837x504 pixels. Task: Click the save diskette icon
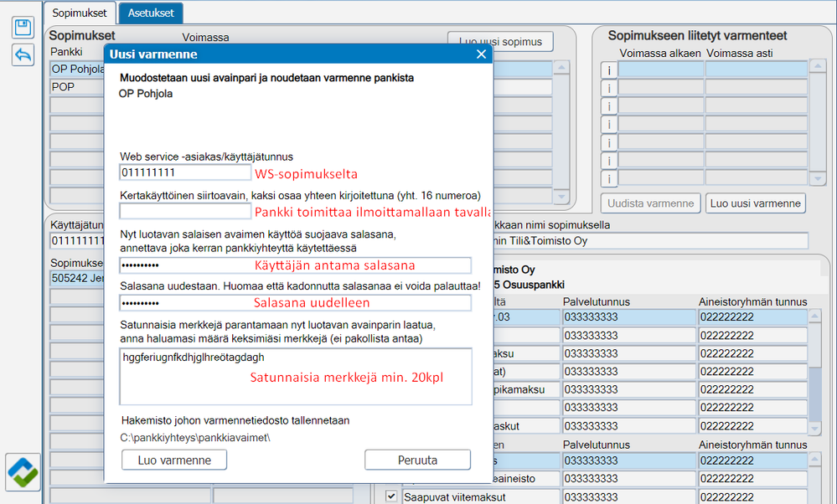coord(23,27)
